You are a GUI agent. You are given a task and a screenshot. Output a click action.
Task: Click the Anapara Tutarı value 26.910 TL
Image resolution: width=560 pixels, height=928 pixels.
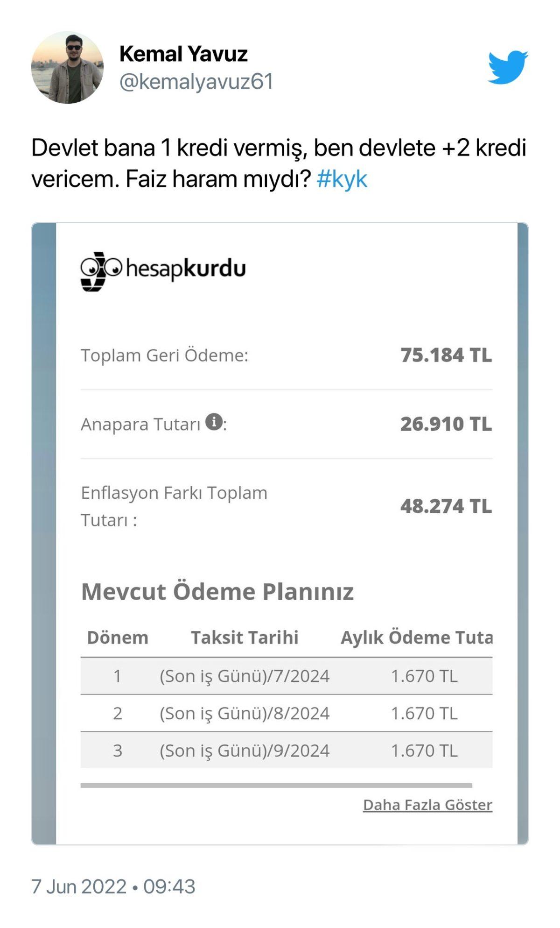click(x=446, y=424)
